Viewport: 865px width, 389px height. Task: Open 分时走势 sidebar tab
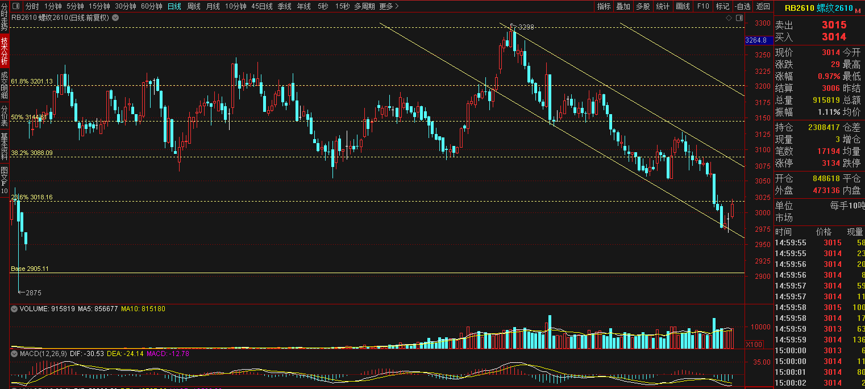[4, 17]
